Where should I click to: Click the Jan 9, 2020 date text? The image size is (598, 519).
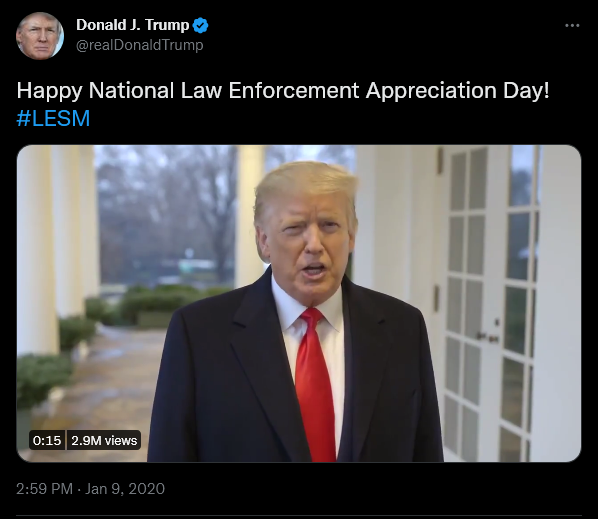(x=125, y=489)
